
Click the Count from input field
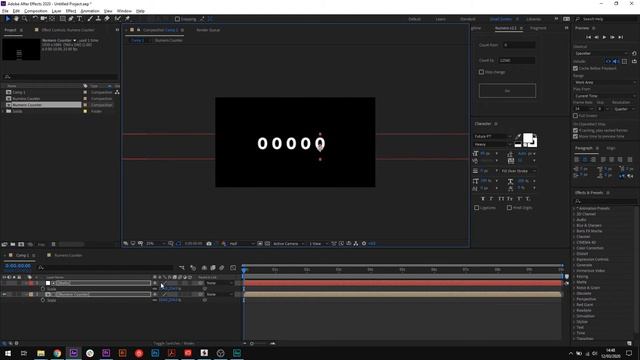518,45
